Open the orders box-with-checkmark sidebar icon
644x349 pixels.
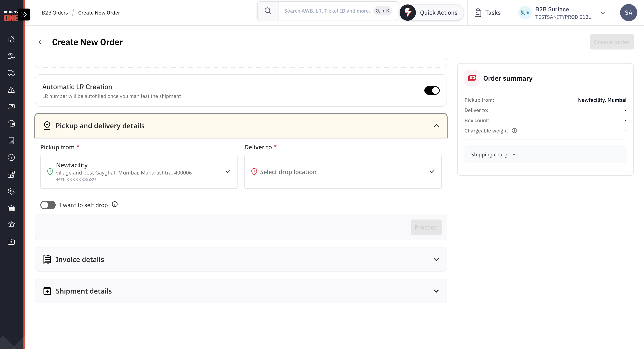point(11,56)
